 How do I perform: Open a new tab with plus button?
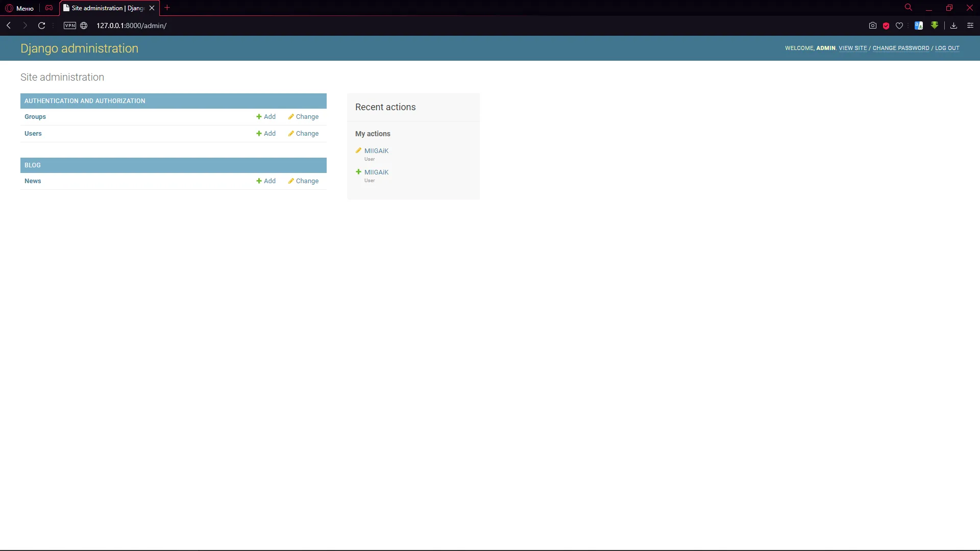[x=167, y=8]
